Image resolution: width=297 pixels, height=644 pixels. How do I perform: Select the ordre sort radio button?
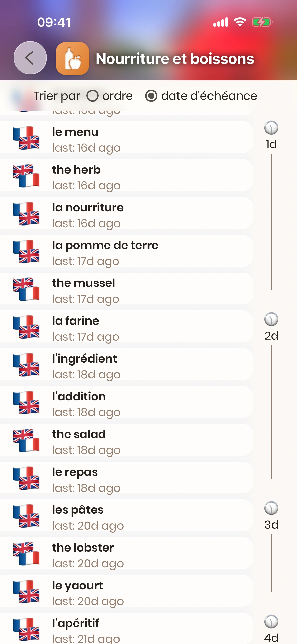(x=93, y=96)
